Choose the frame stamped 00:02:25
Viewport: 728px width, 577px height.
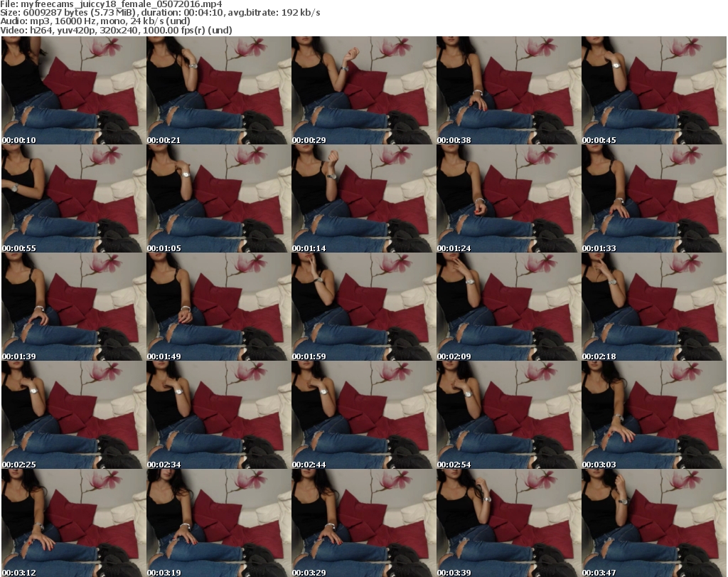(x=73, y=415)
